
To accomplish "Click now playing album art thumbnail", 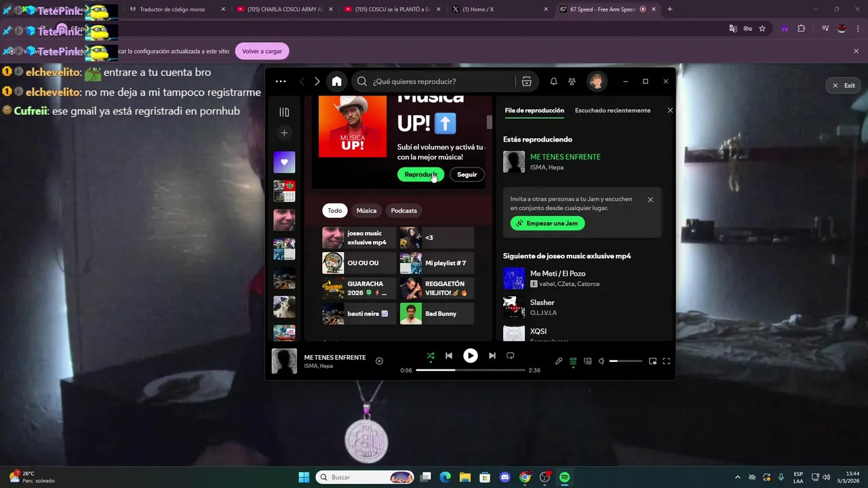I will point(284,361).
